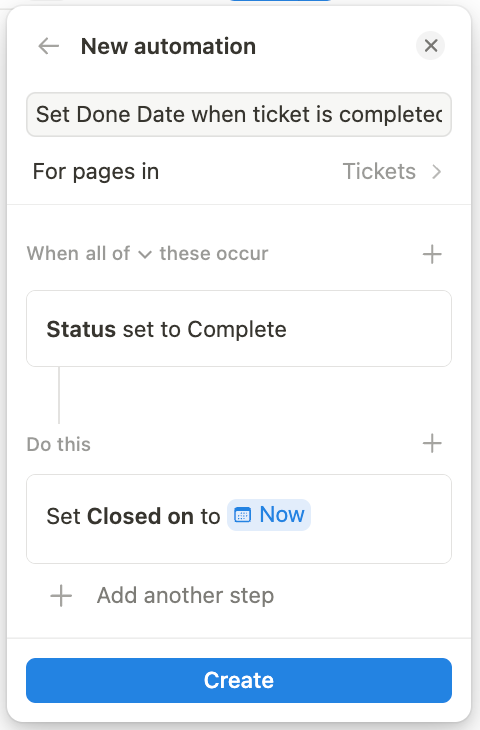Click the New automation title text
The width and height of the screenshot is (480, 730).
pos(168,46)
